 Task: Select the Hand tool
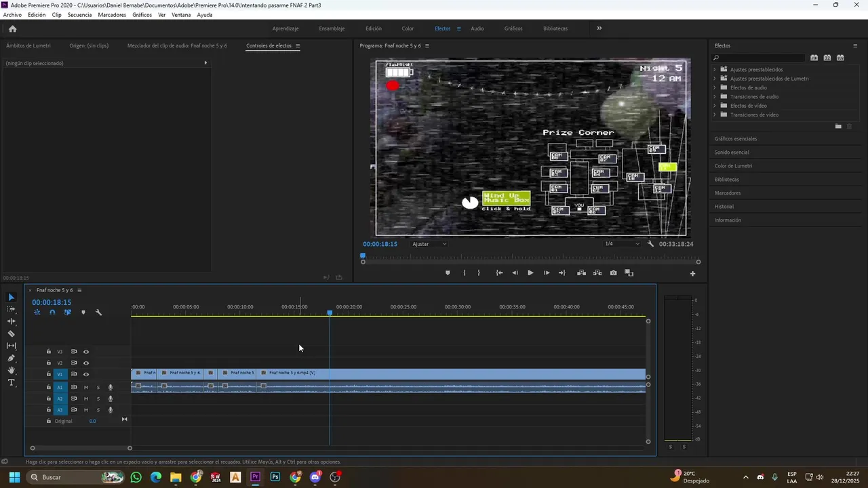[11, 370]
